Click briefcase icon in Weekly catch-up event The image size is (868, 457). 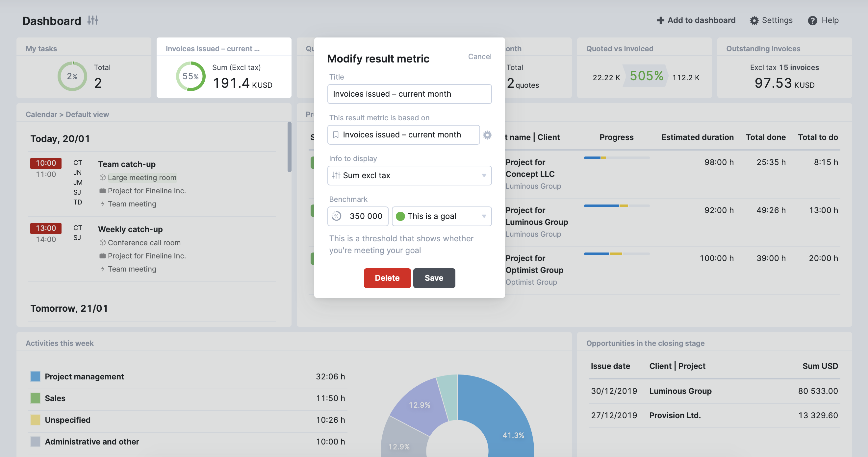coord(102,255)
